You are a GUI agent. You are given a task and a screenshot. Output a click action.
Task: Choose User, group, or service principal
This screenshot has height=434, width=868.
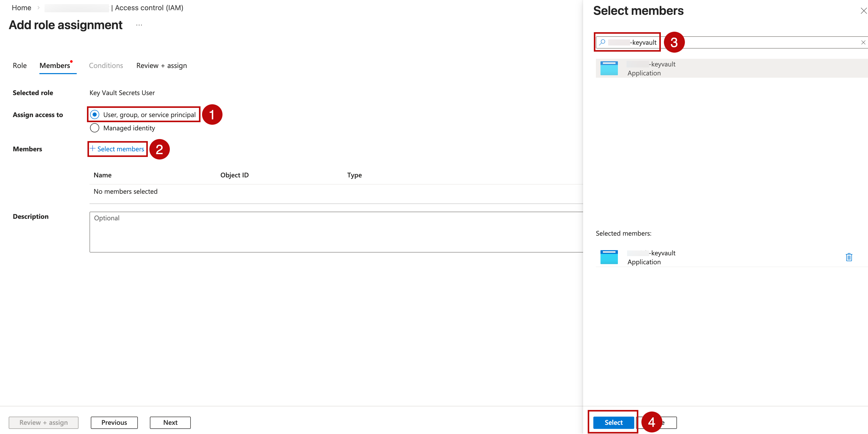(x=95, y=115)
